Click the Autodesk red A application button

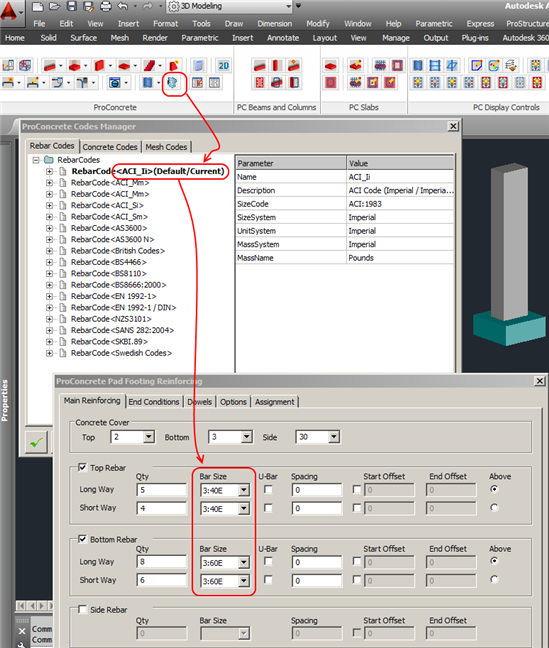click(x=9, y=11)
